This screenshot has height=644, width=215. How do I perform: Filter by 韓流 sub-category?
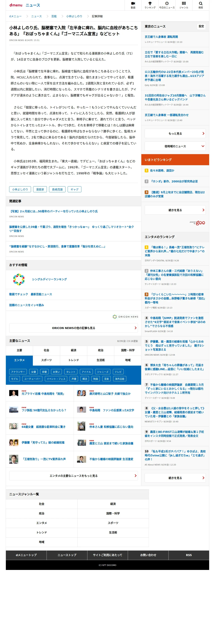85,379
